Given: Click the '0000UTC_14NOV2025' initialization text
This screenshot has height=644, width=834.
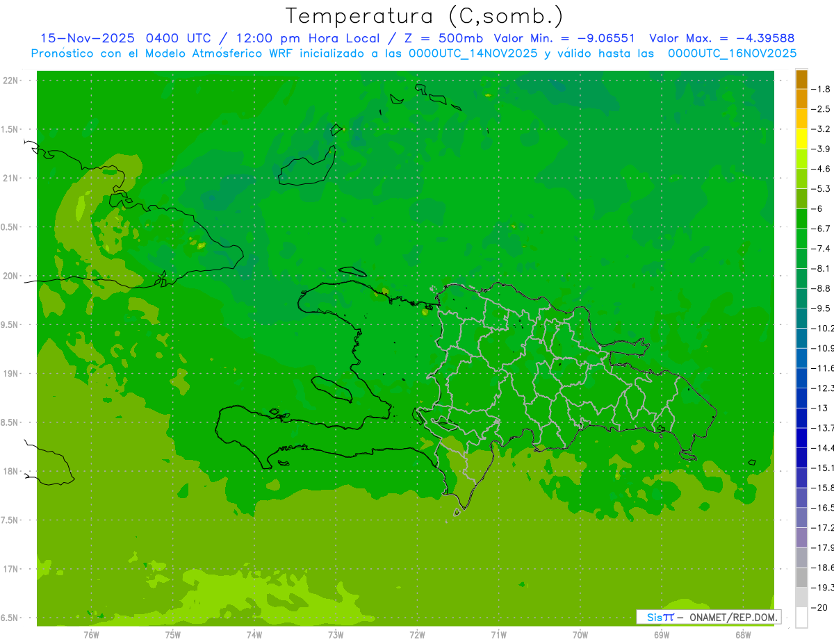Looking at the screenshot, I should (x=473, y=53).
